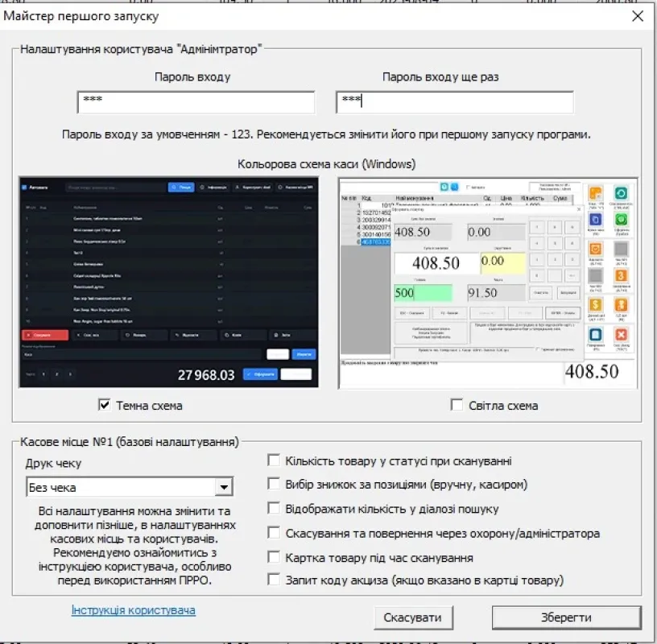Enable the 'Запит коду акциза' checkbox
The width and height of the screenshot is (657, 644).
[275, 580]
